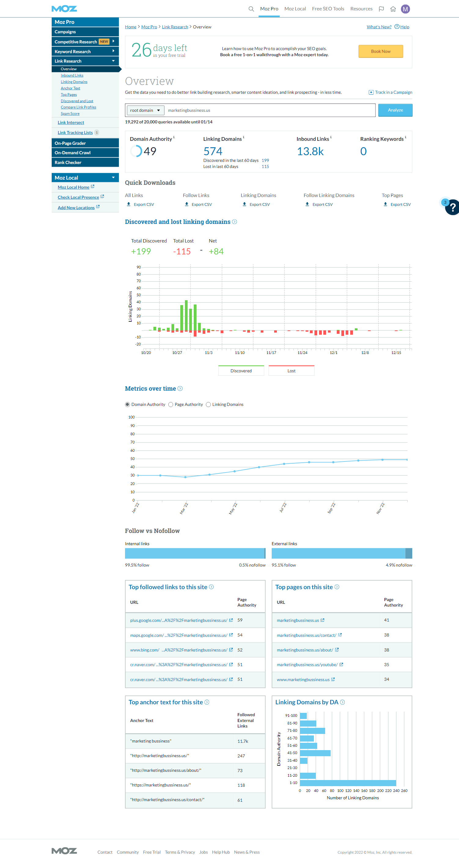Click the help question-mark icon beside Help
The image size is (459, 868).
pyautogui.click(x=397, y=27)
